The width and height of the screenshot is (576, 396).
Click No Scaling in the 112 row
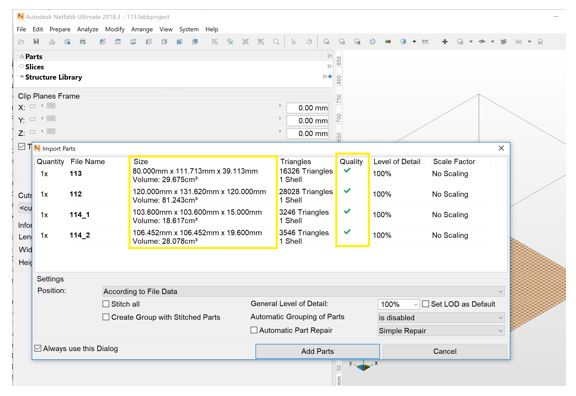[x=450, y=194]
